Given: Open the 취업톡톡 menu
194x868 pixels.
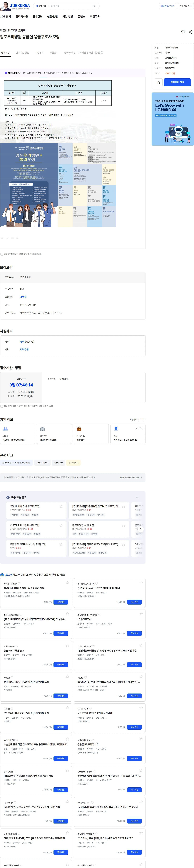Looking at the screenshot, I should [95, 17].
